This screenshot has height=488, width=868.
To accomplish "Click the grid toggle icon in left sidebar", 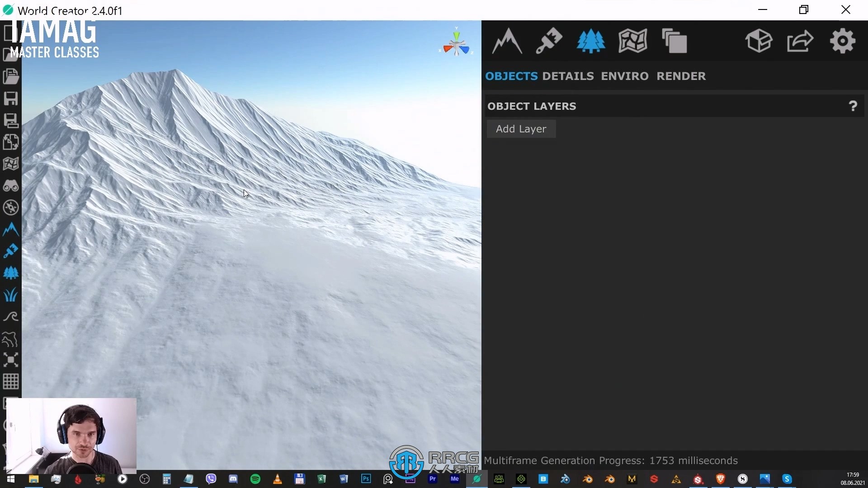I will pos(11,382).
